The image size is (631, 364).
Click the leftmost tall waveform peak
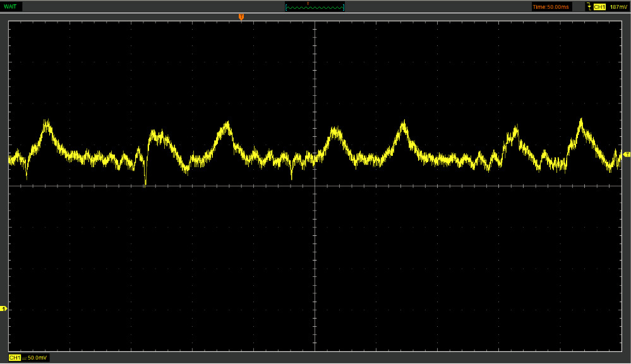(x=47, y=122)
